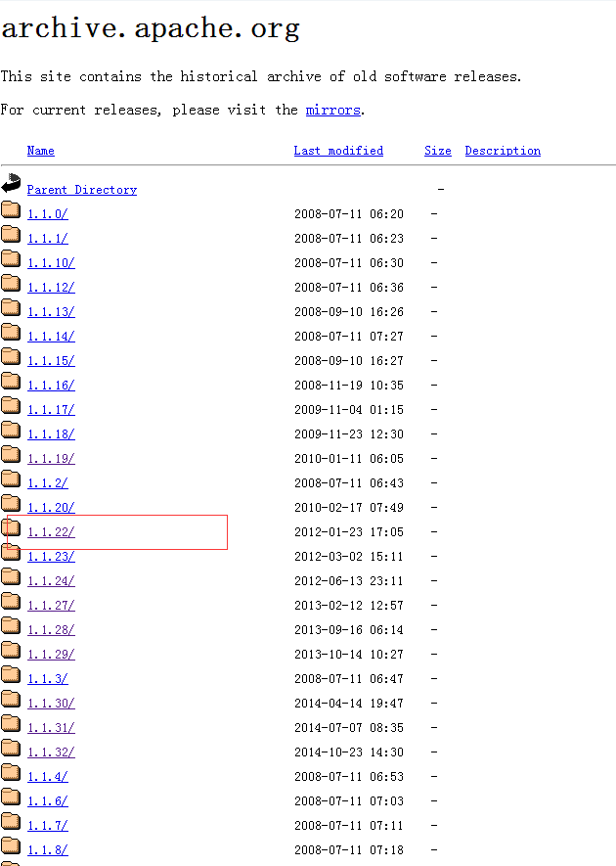Open the 1.1.15/ directory link
The height and width of the screenshot is (866, 616).
(51, 361)
